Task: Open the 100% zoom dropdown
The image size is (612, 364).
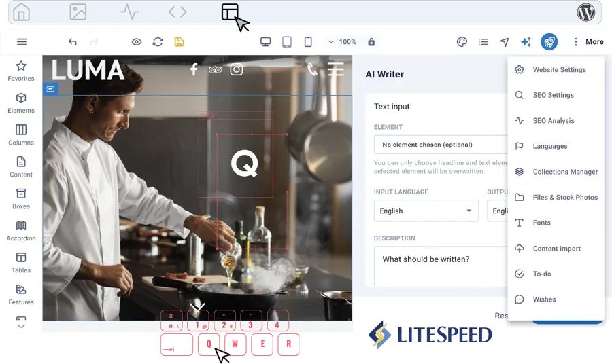Action: coord(342,42)
